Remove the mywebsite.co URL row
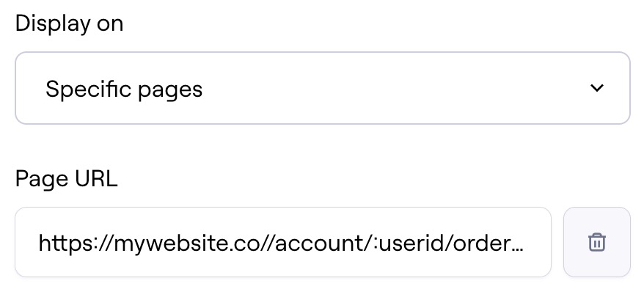The width and height of the screenshot is (644, 289). (x=597, y=242)
